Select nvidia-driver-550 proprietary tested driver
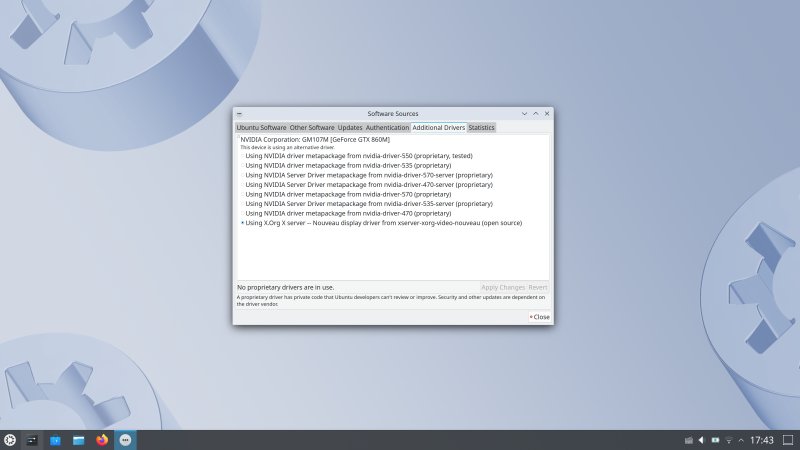The width and height of the screenshot is (800, 450). tap(357, 156)
